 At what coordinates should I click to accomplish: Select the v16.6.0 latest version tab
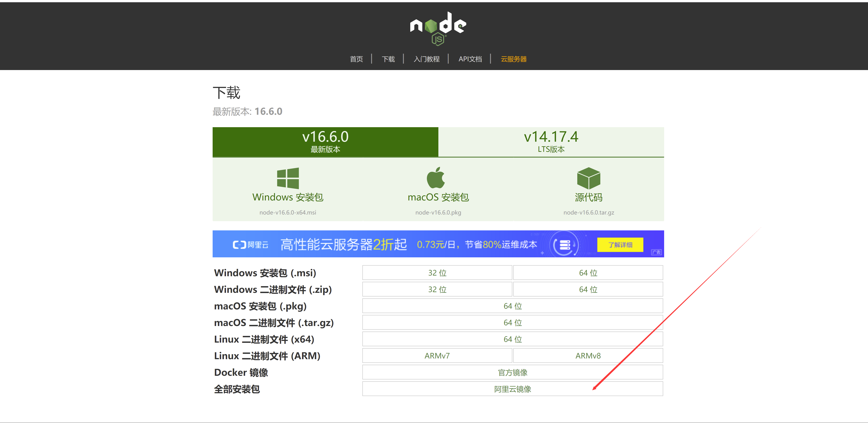click(x=325, y=141)
